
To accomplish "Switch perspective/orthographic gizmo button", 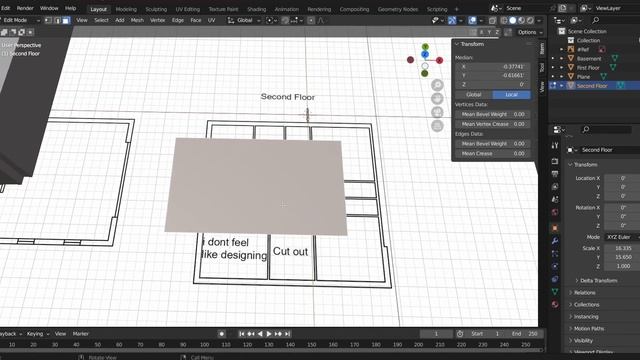I will pos(437,126).
